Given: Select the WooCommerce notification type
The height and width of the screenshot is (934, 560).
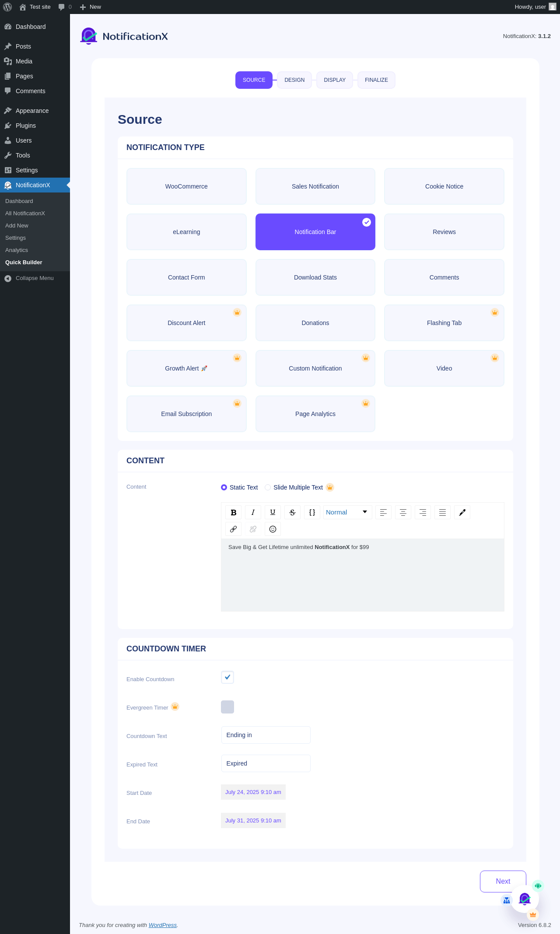Looking at the screenshot, I should [186, 186].
